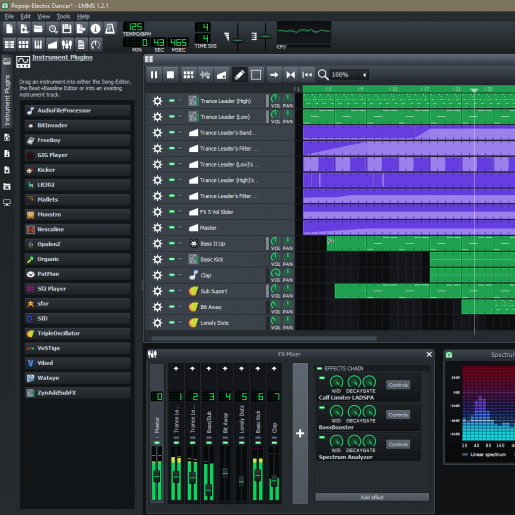Screen dimensions: 515x515
Task: Open Project Notes window
Action: tap(81, 44)
